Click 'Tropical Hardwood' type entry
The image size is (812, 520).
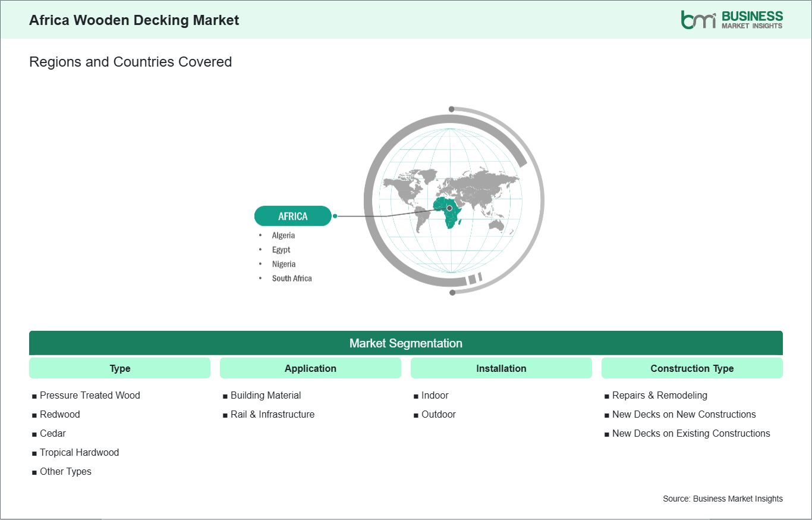(x=79, y=452)
